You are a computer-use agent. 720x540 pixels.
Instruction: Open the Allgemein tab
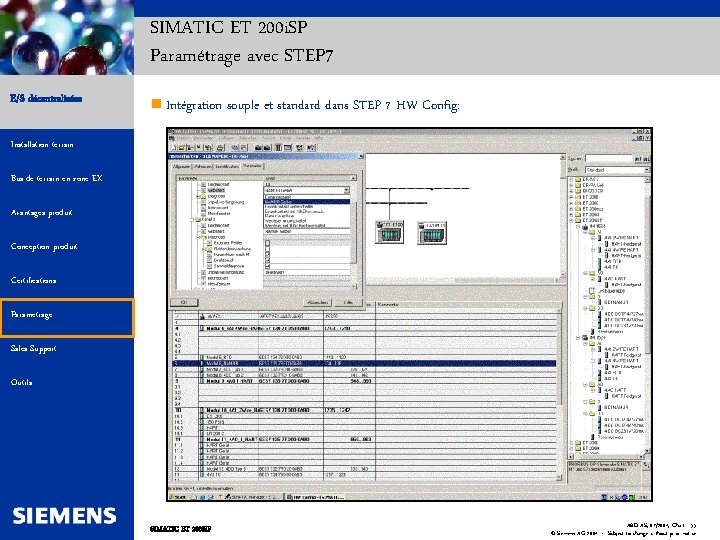[182, 167]
